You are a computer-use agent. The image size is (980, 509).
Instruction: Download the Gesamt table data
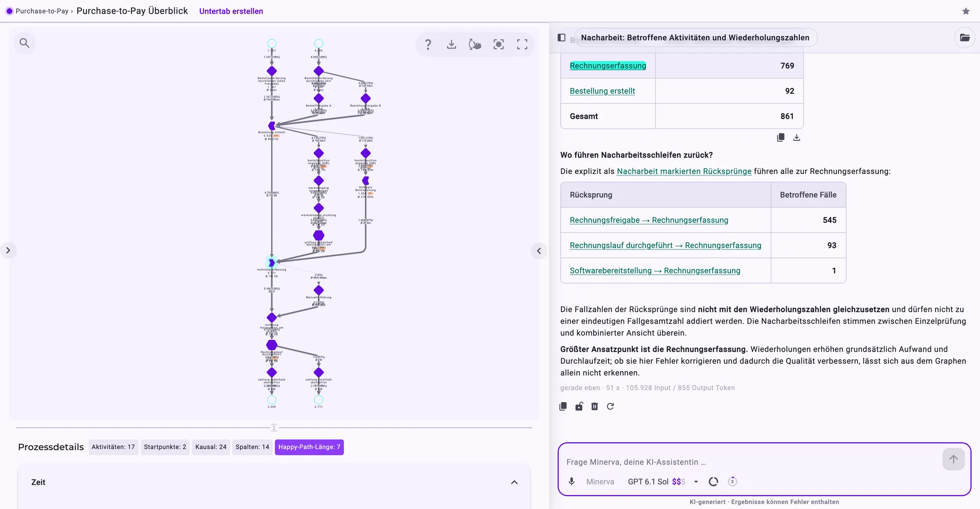[x=797, y=138]
